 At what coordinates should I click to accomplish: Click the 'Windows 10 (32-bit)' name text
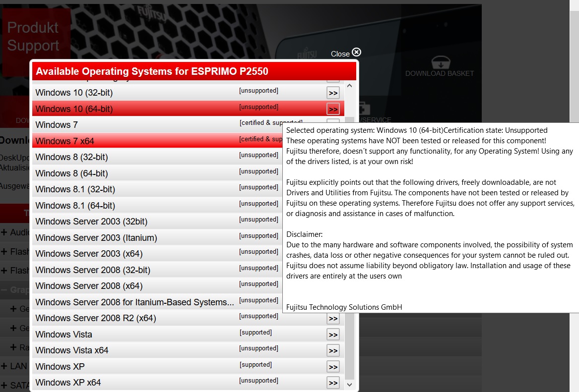coord(74,93)
